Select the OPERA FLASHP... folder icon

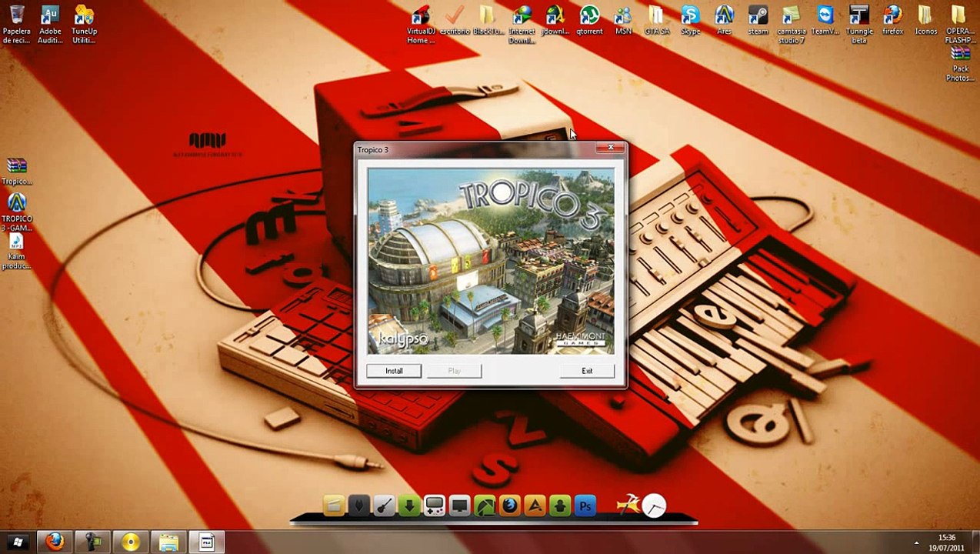(959, 24)
